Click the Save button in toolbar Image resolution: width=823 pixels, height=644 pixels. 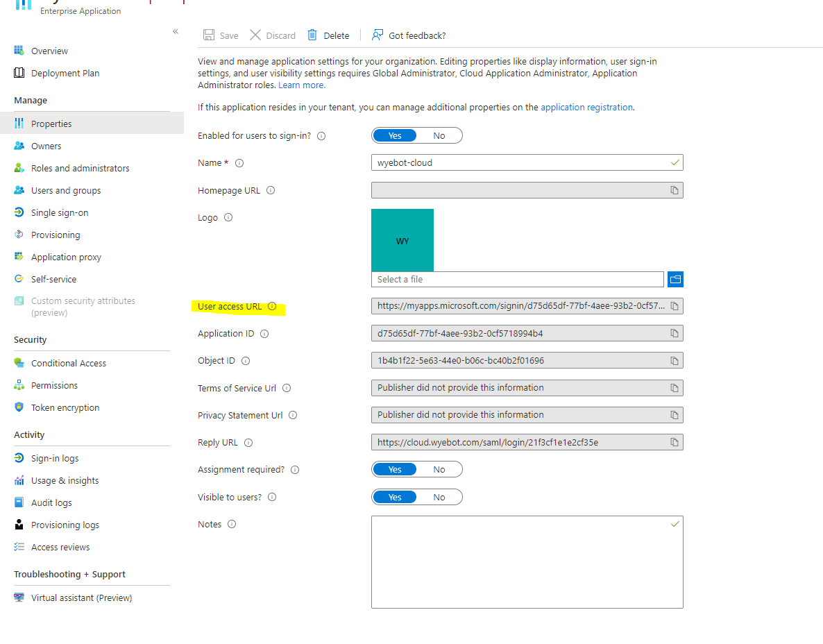[x=221, y=35]
